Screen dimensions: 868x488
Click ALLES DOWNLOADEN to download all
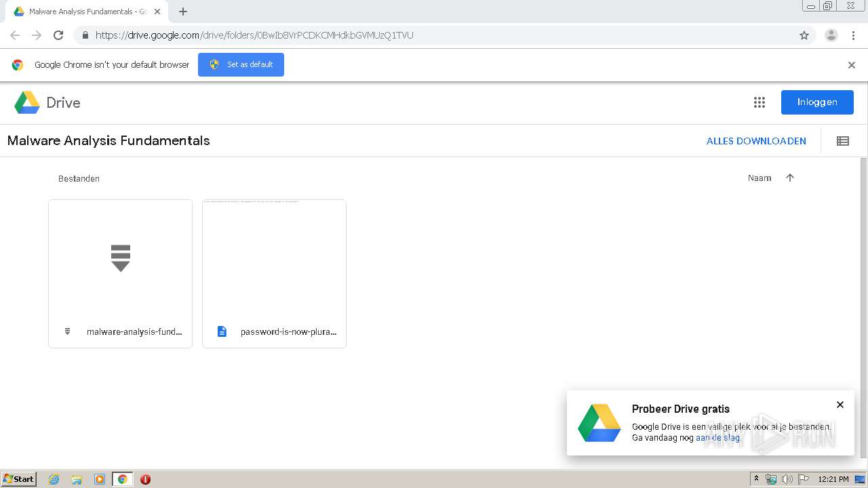click(756, 141)
